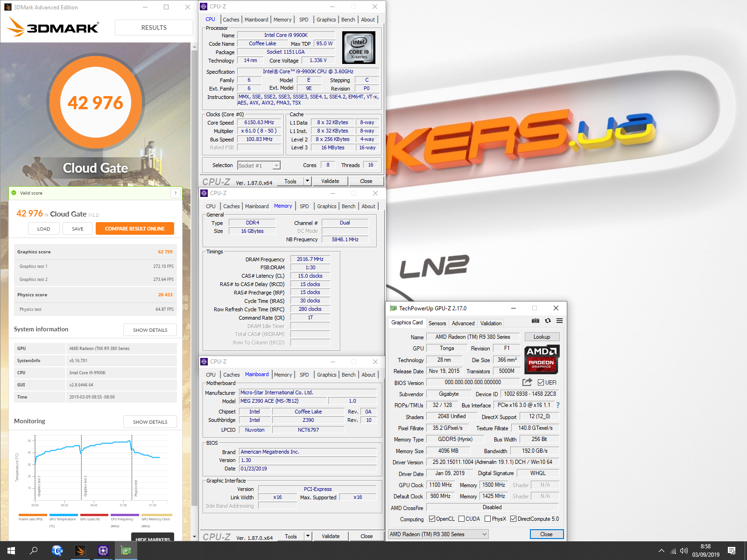
Task: Click the green Valid score check icon
Action: [x=14, y=193]
